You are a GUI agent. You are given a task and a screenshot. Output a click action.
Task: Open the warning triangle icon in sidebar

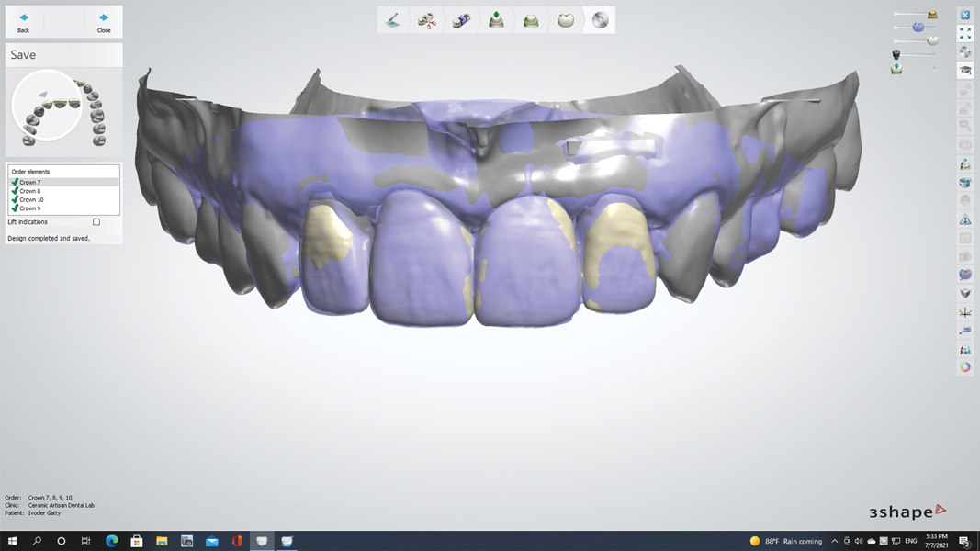click(x=965, y=219)
